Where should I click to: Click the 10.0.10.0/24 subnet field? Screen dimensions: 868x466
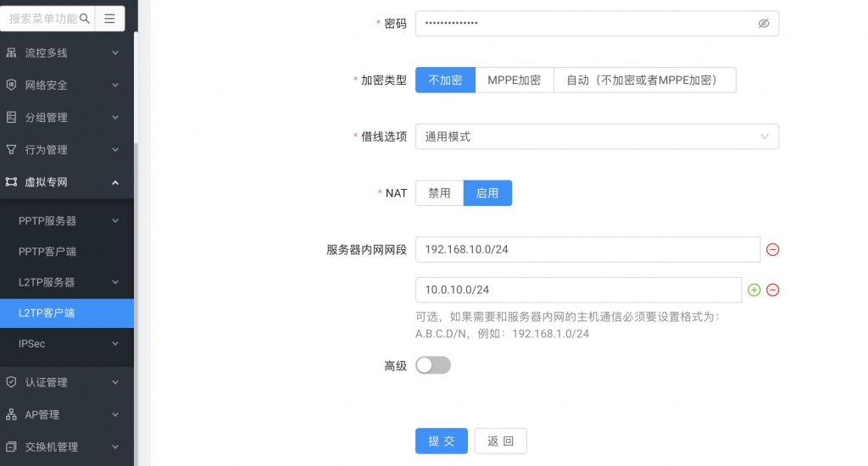tap(578, 290)
